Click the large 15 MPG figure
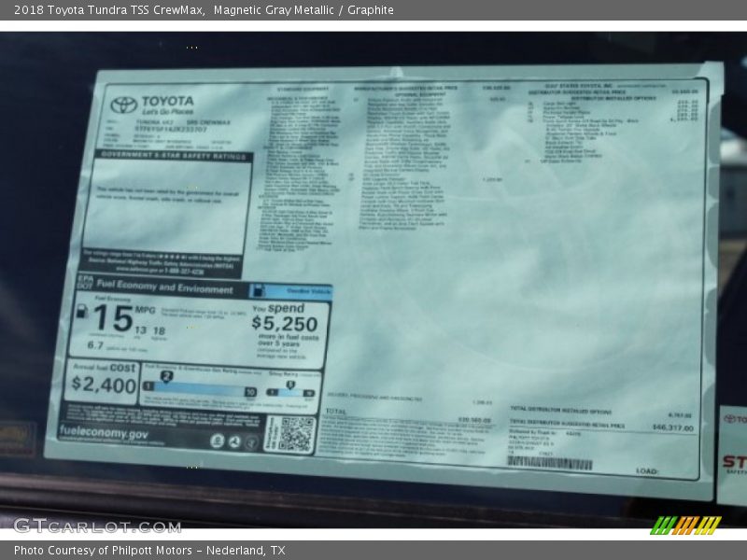Image resolution: width=747 pixels, height=560 pixels. tap(113, 318)
